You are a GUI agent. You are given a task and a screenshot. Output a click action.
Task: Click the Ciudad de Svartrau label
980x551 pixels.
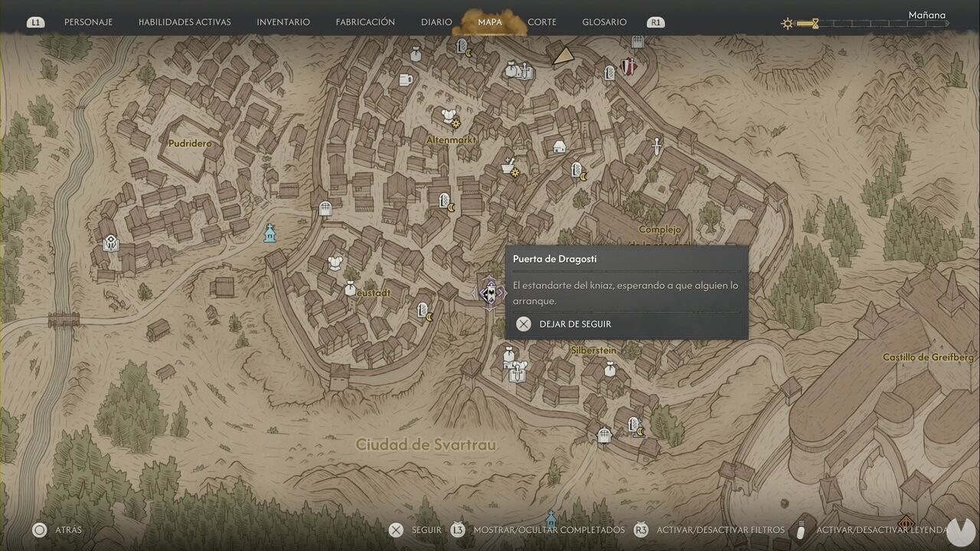(426, 445)
